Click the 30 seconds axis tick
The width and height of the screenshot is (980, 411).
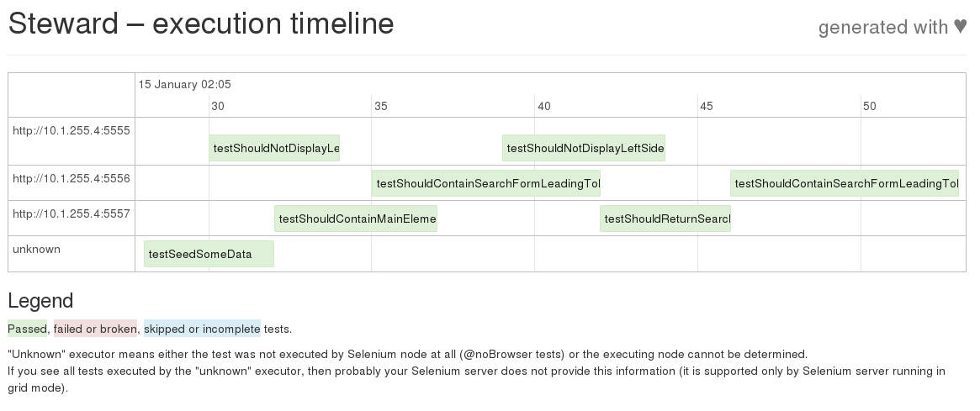coord(218,106)
